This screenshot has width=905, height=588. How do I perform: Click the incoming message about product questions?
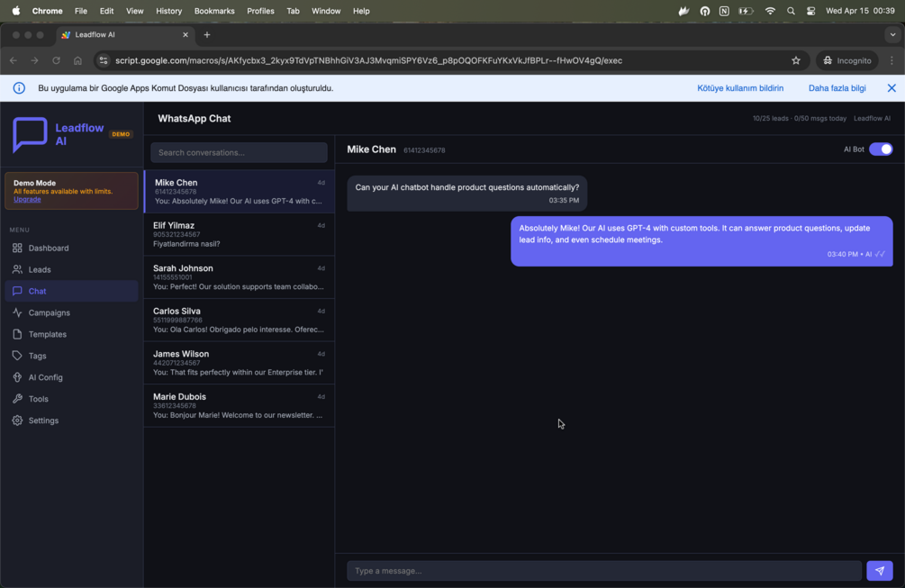click(x=467, y=194)
